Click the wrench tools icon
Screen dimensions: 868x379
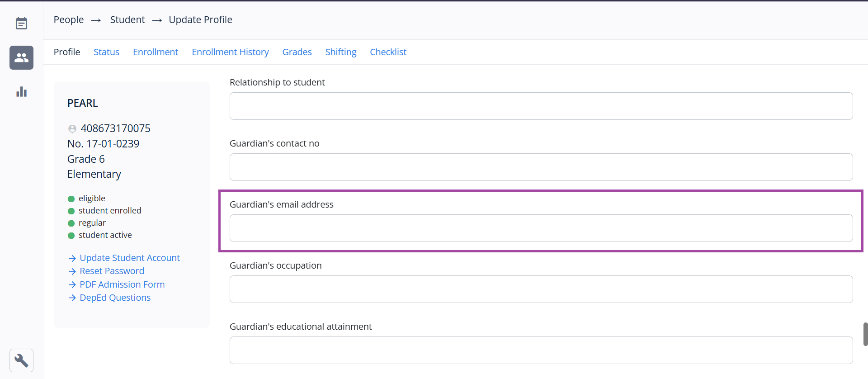(21, 360)
